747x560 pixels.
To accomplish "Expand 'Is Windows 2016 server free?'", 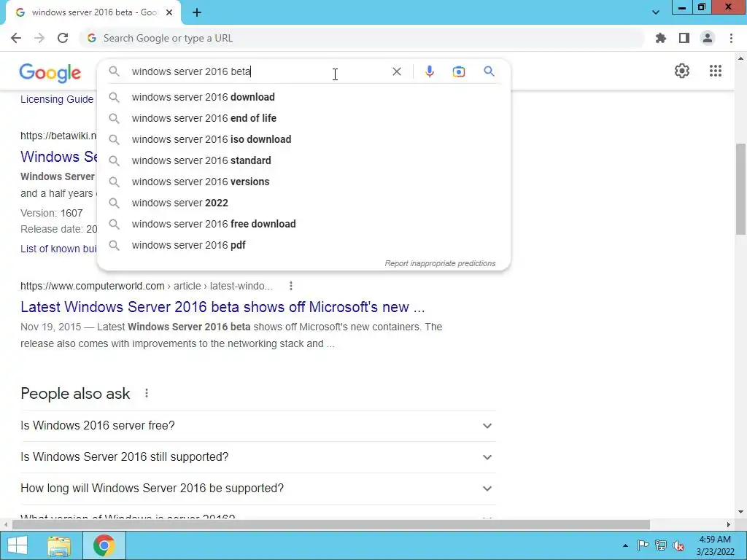I will coord(258,425).
